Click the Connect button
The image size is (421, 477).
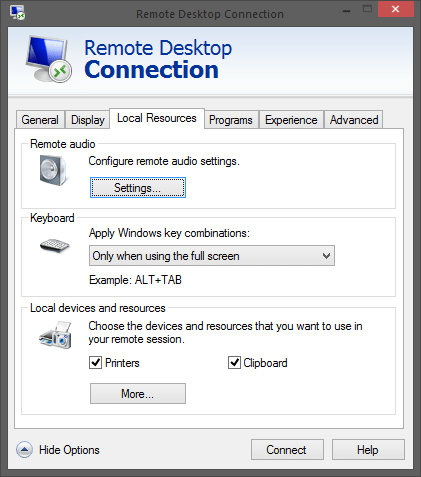[287, 450]
